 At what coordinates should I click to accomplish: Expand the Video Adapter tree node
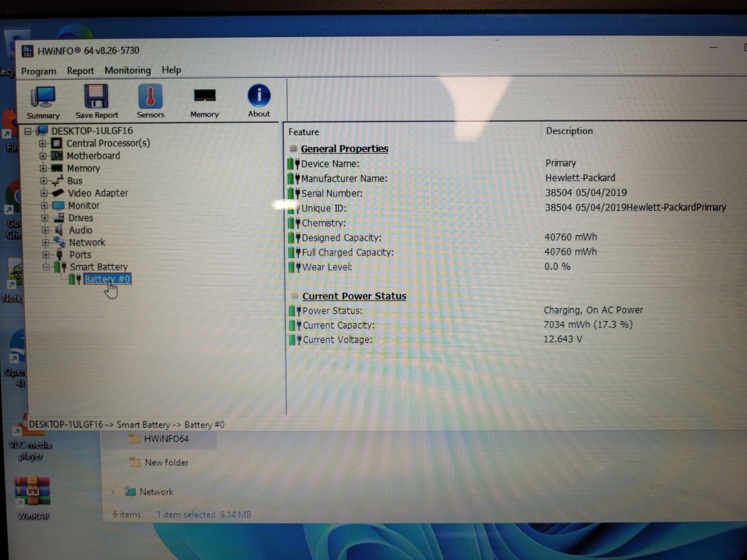[x=44, y=193]
